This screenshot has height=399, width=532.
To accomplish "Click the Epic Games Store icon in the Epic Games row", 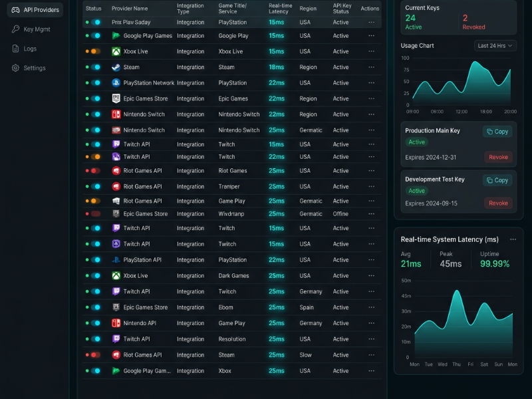I will tap(116, 98).
